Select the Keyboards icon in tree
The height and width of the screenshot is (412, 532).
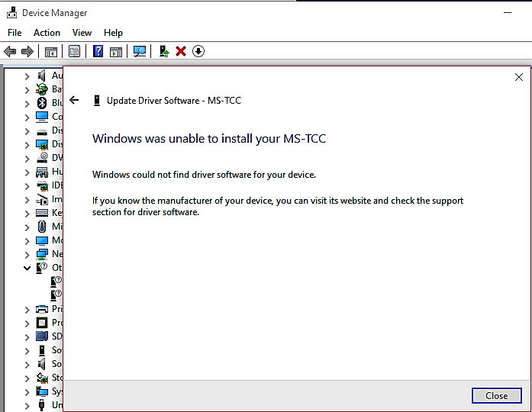42,213
